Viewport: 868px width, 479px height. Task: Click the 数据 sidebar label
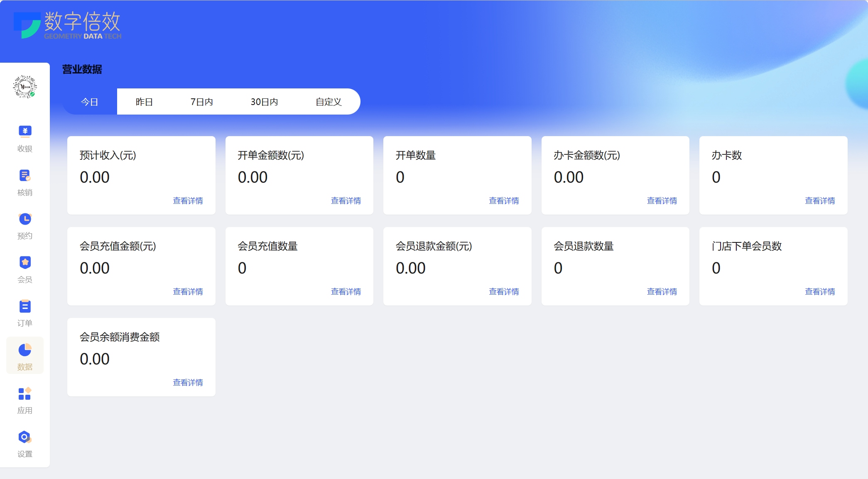25,367
